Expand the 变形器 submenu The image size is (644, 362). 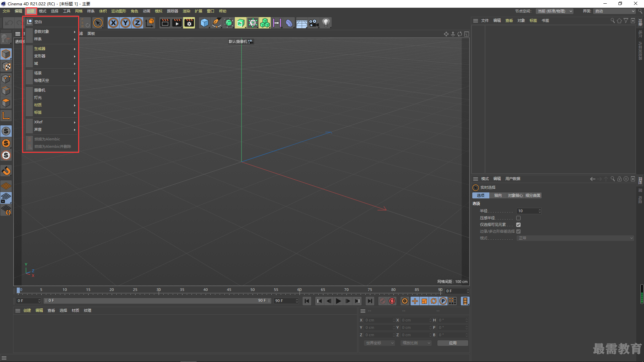tap(52, 56)
